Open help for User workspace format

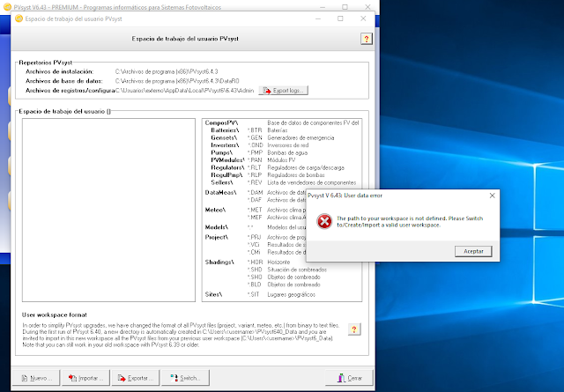tap(354, 329)
